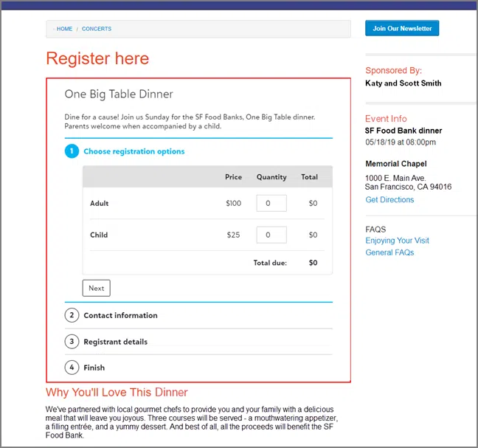
Task: Collapse Choose registration options heading
Action: pos(134,151)
